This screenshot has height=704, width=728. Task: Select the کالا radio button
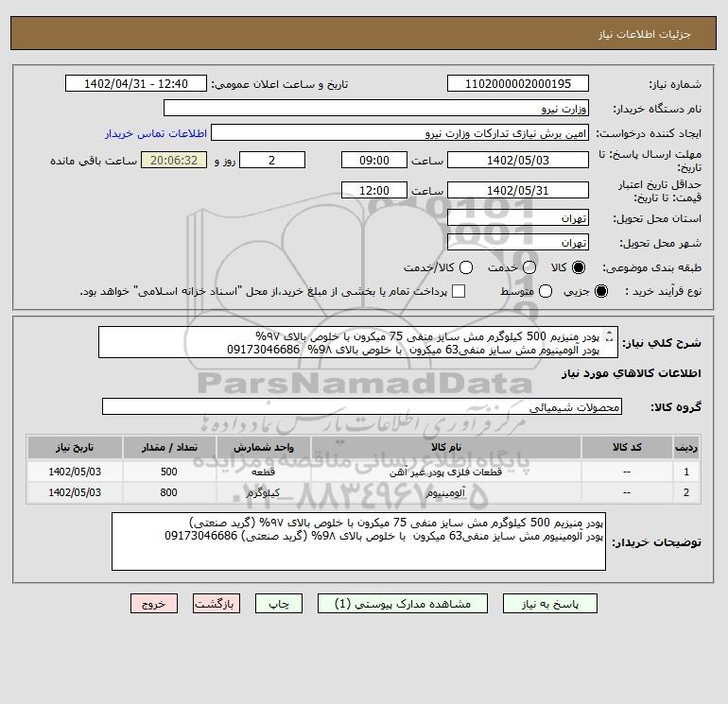click(x=579, y=267)
